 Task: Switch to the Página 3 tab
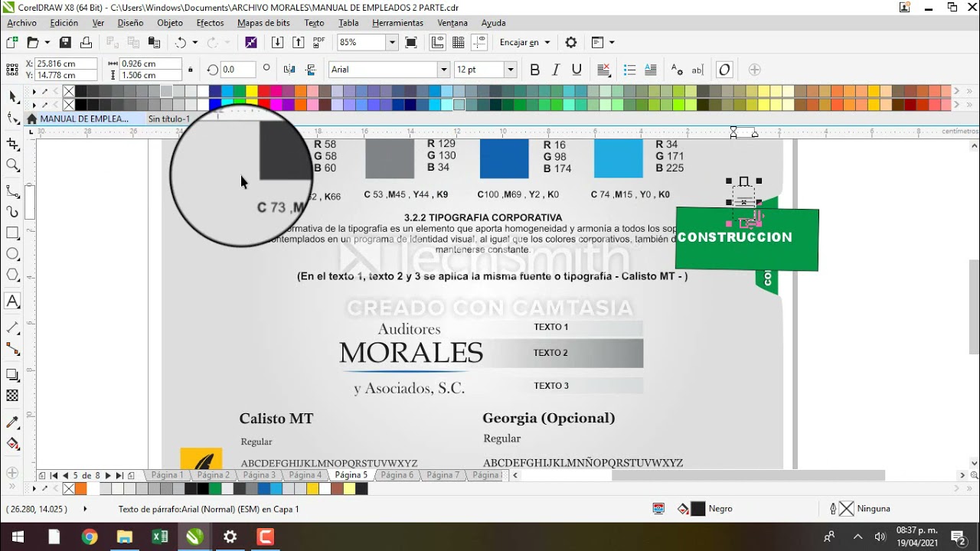pos(259,475)
